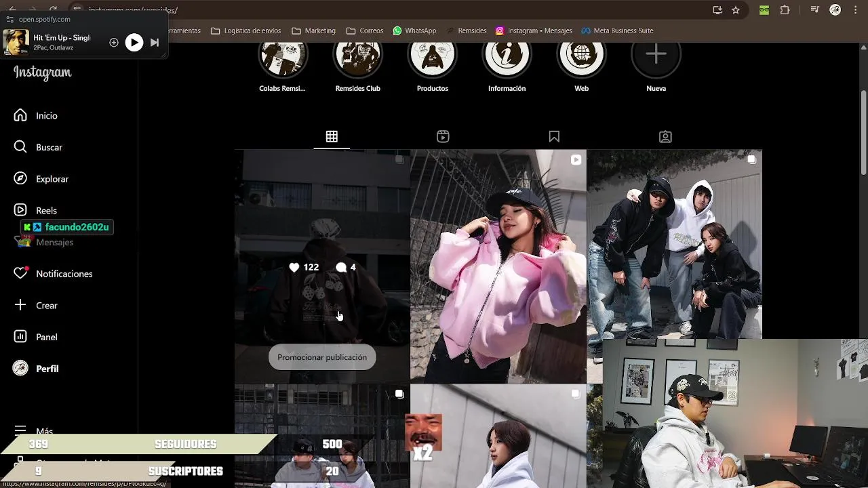Screen dimensions: 868x488
Task: Open Meta Business Suite bookmark
Action: coord(617,30)
